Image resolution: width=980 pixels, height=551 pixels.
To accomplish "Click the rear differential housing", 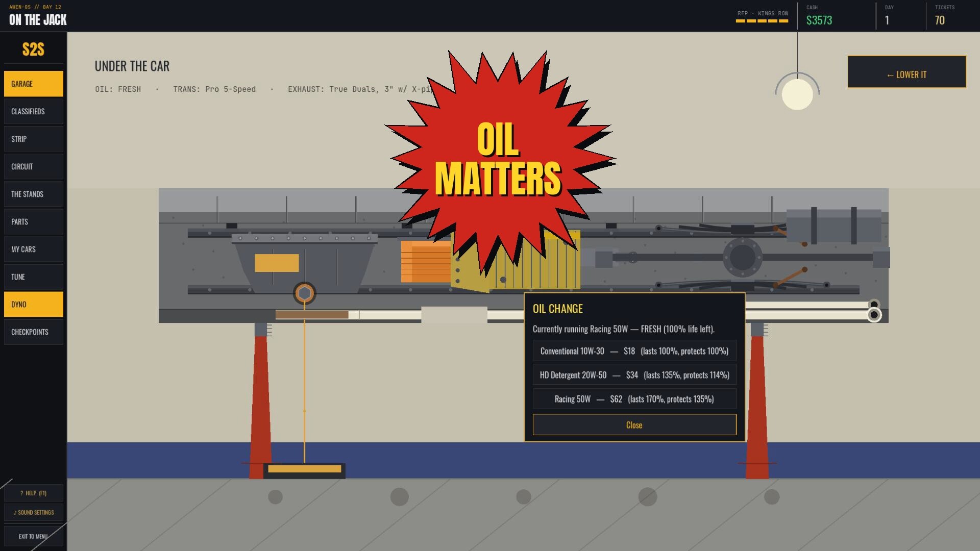I will coord(742,257).
